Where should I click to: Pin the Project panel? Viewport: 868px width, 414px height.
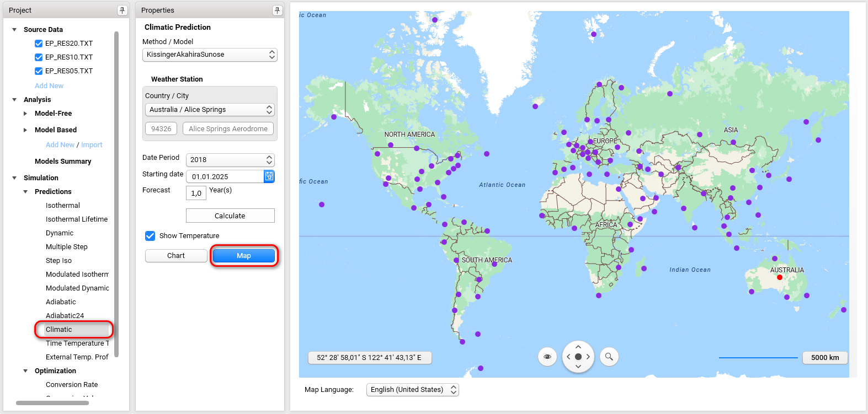click(122, 10)
